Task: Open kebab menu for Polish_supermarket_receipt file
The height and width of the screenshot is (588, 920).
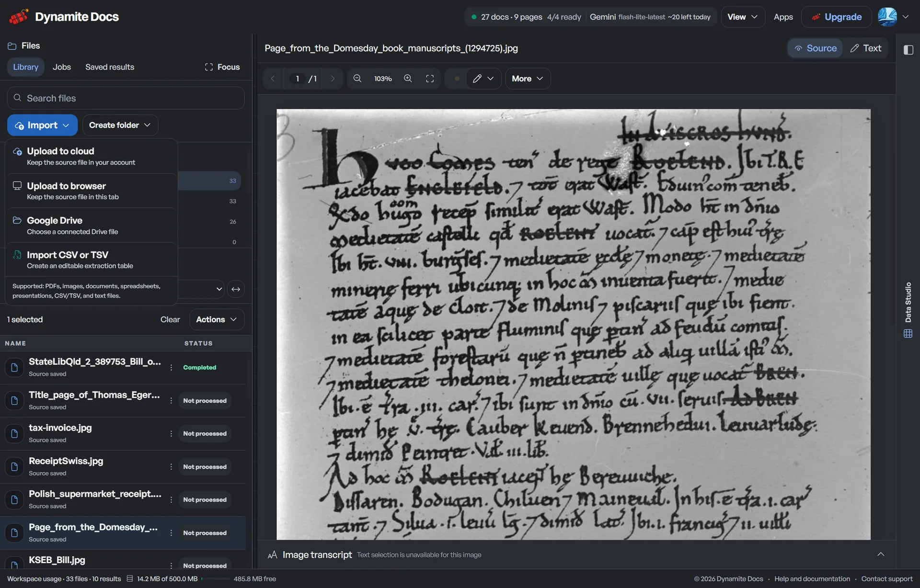Action: point(171,499)
